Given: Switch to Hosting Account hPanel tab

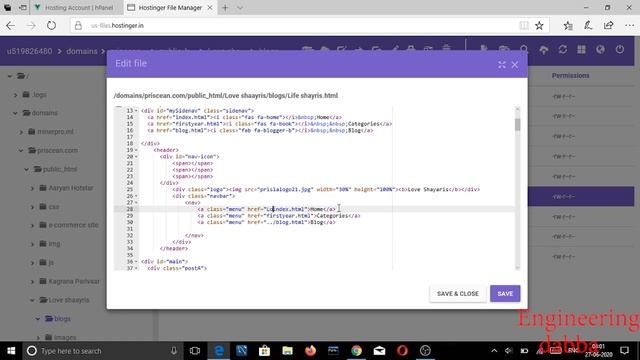Looking at the screenshot, I should pyautogui.click(x=78, y=7).
